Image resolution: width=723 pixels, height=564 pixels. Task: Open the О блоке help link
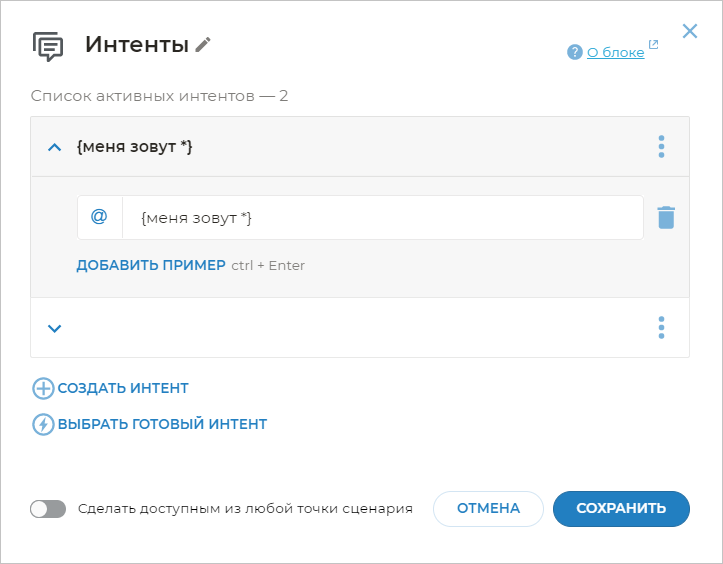[615, 52]
